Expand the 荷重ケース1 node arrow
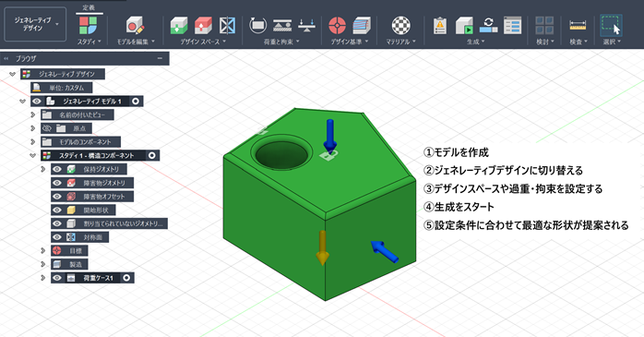This screenshot has height=337, width=644. pos(42,278)
